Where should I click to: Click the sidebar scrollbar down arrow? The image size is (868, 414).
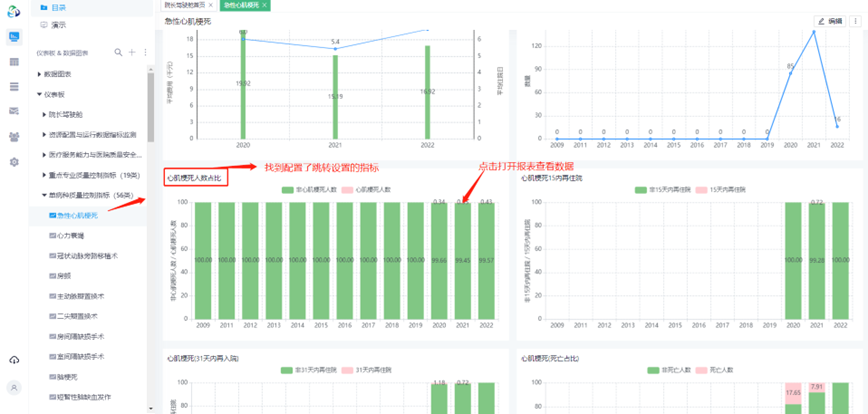151,408
